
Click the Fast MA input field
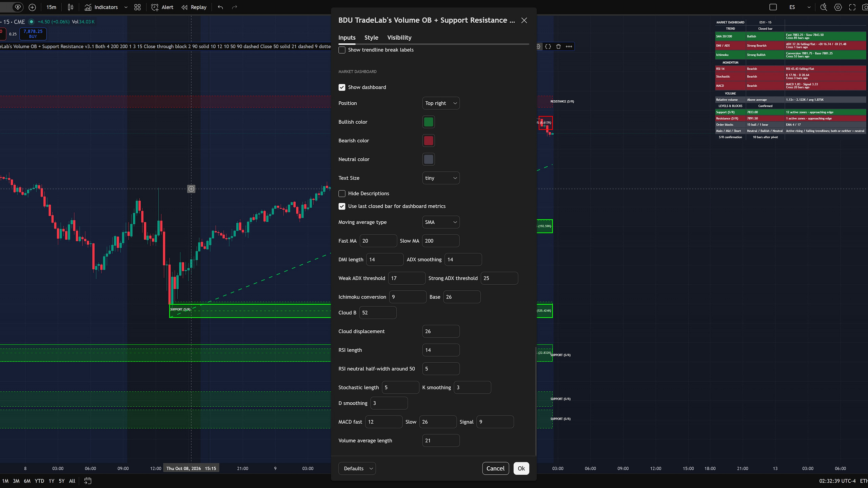point(378,241)
